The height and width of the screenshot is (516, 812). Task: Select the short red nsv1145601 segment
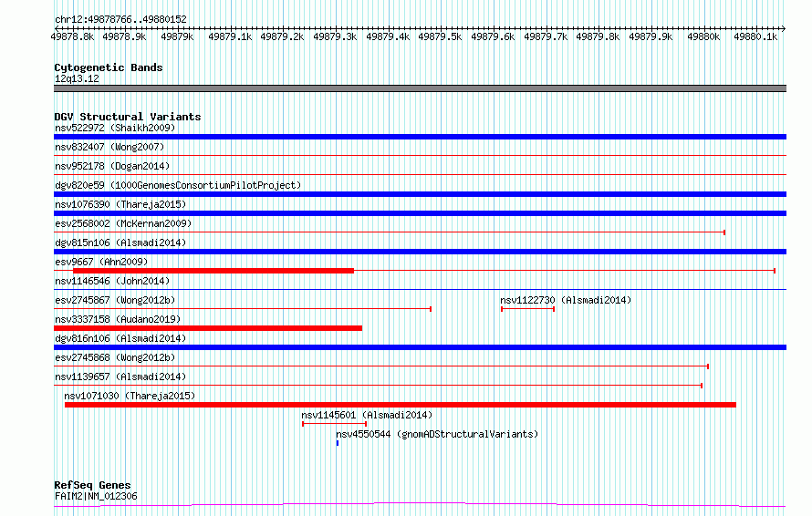tap(335, 424)
